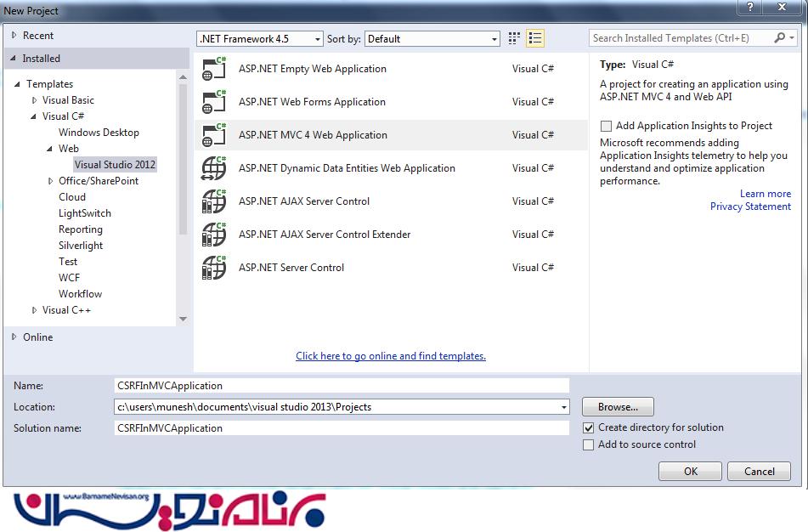Click here to go online and find templates
The height and width of the screenshot is (532, 808).
click(x=391, y=356)
